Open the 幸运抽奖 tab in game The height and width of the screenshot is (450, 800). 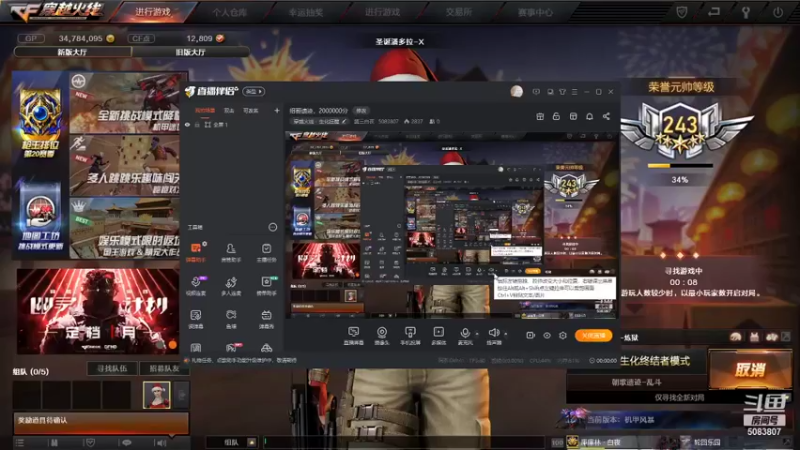coord(306,12)
